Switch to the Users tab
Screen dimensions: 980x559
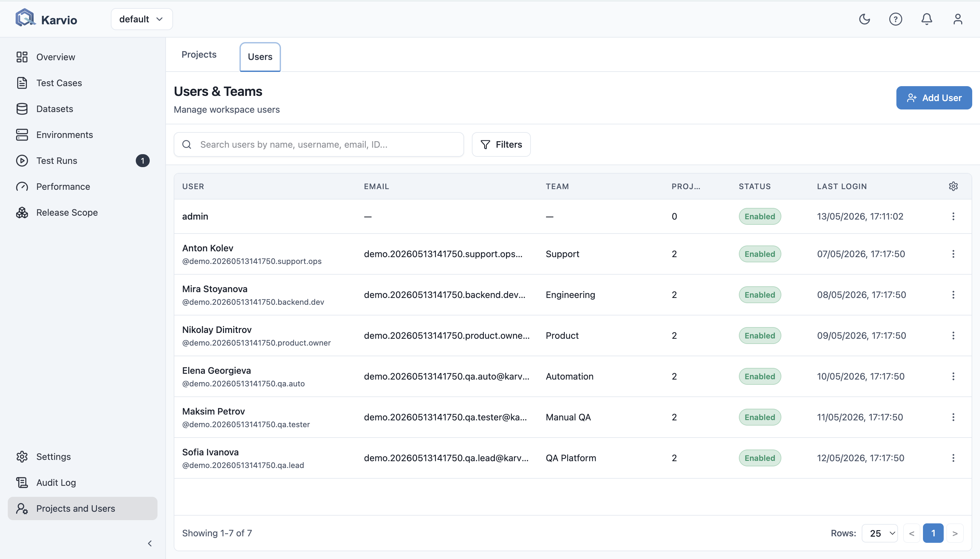point(260,57)
